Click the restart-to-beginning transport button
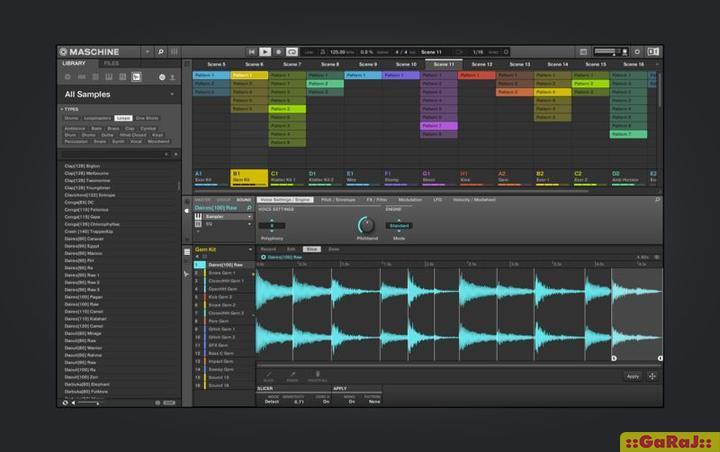The height and width of the screenshot is (452, 720). pyautogui.click(x=251, y=52)
